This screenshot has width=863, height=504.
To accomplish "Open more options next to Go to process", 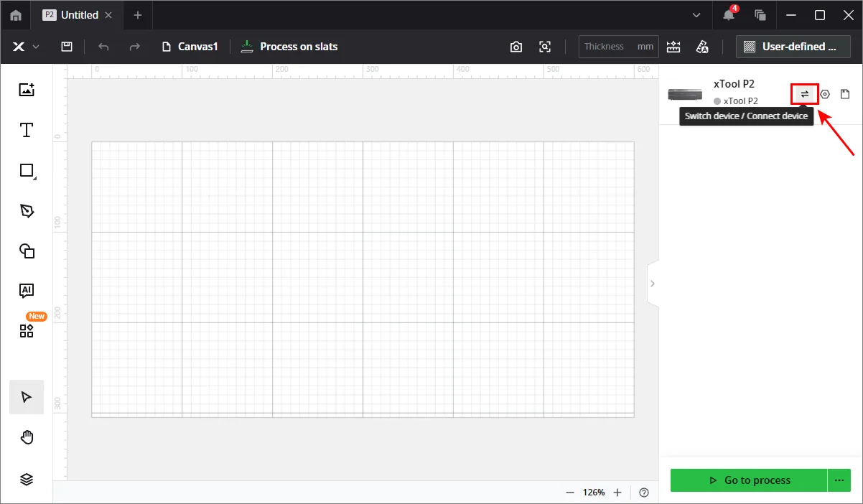I will [x=839, y=480].
